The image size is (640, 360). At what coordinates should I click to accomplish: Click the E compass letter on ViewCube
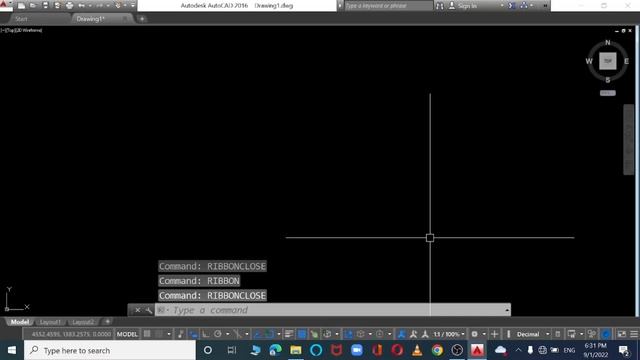click(x=627, y=61)
